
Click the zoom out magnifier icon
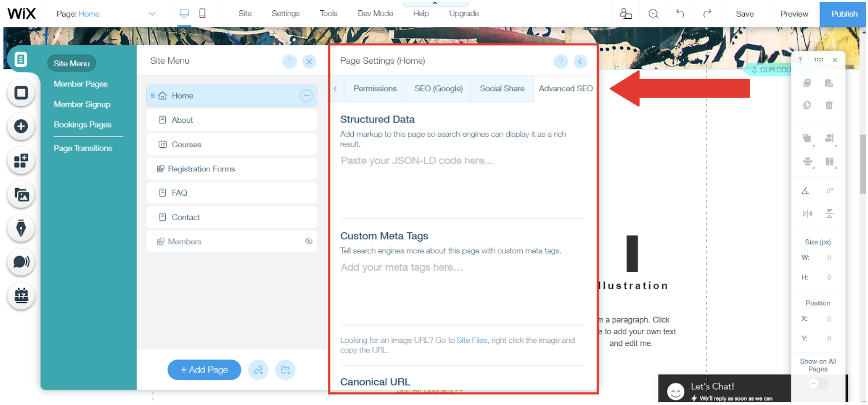653,14
